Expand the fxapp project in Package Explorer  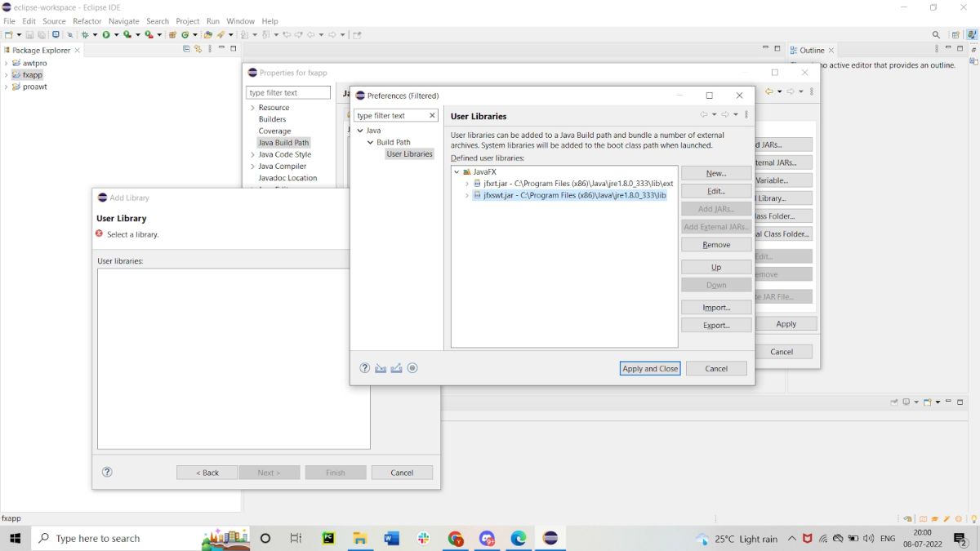(x=6, y=75)
